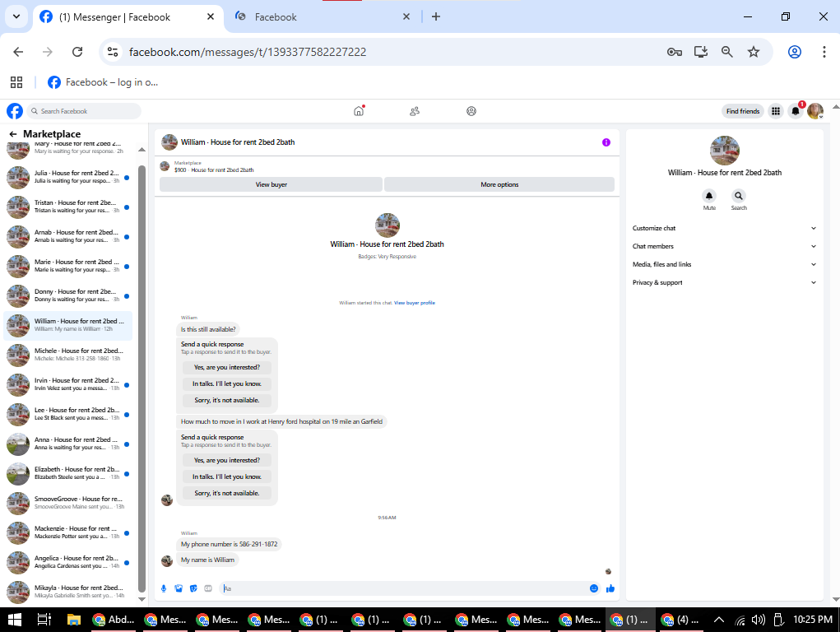
Task: Open Chrome three-dot menu
Action: tap(824, 52)
